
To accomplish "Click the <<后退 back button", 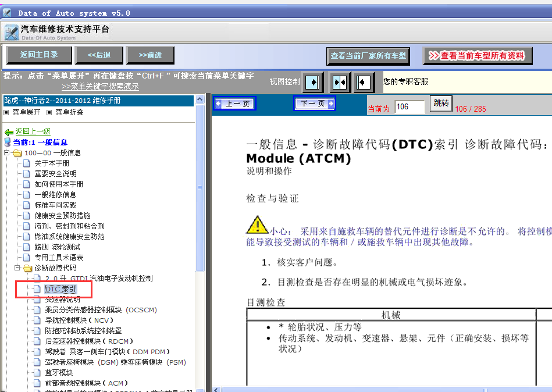I will coord(99,55).
